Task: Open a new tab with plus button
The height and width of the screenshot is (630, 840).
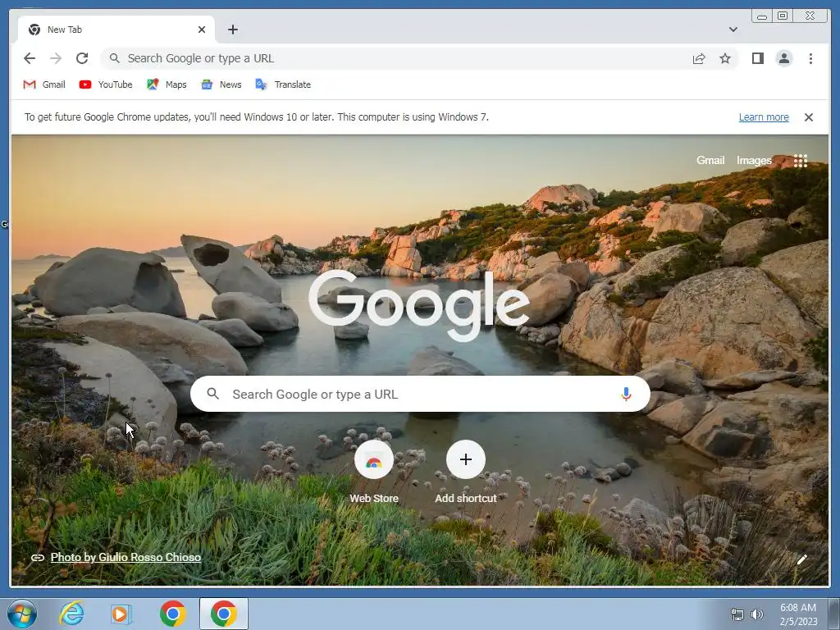Action: coord(232,30)
